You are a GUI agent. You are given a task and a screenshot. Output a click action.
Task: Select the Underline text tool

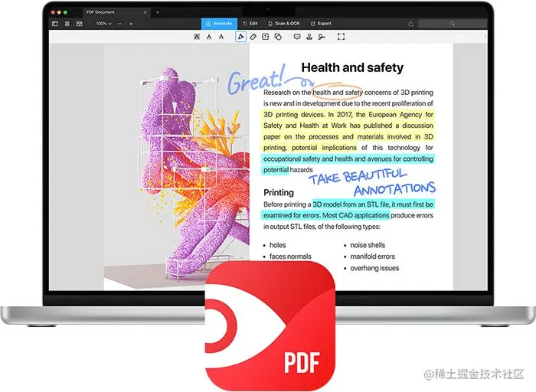click(209, 37)
